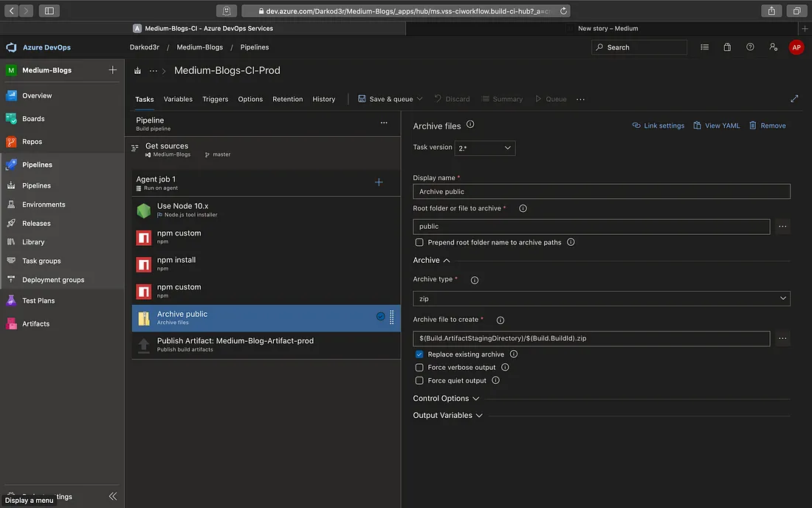Toggle Prepend root folder name checkbox
The height and width of the screenshot is (508, 812).
419,242
